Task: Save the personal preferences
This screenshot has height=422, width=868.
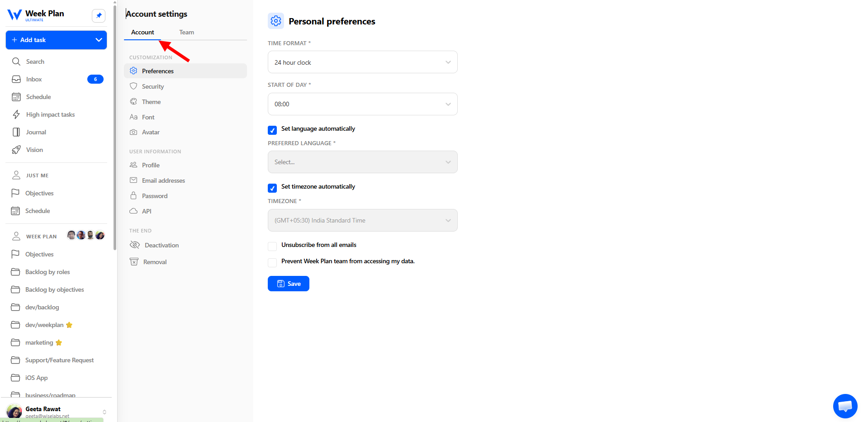Action: 289,284
